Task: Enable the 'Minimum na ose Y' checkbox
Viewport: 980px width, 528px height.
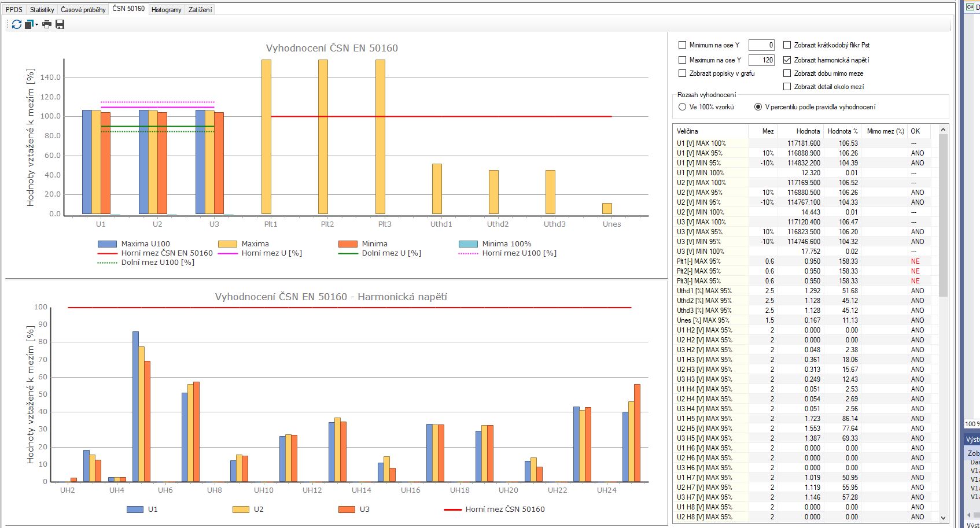Action: pyautogui.click(x=682, y=45)
